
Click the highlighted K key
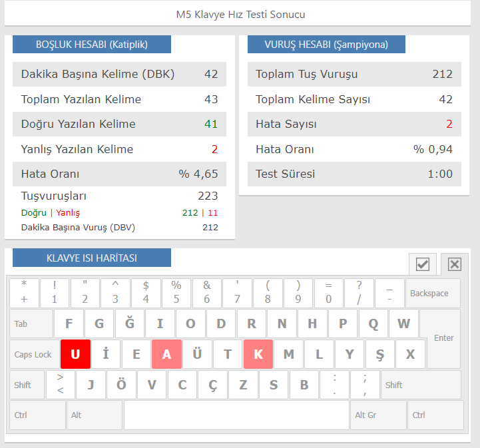pyautogui.click(x=258, y=354)
